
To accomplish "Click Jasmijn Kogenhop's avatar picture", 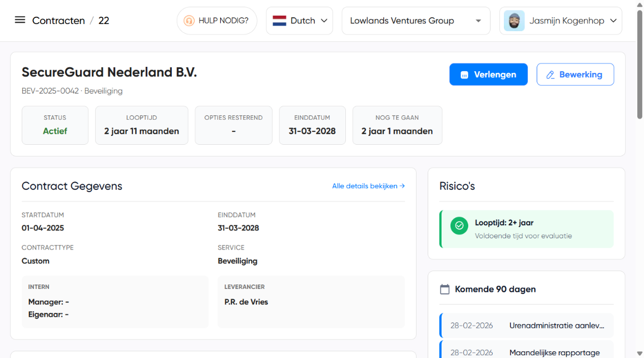I will click(514, 21).
